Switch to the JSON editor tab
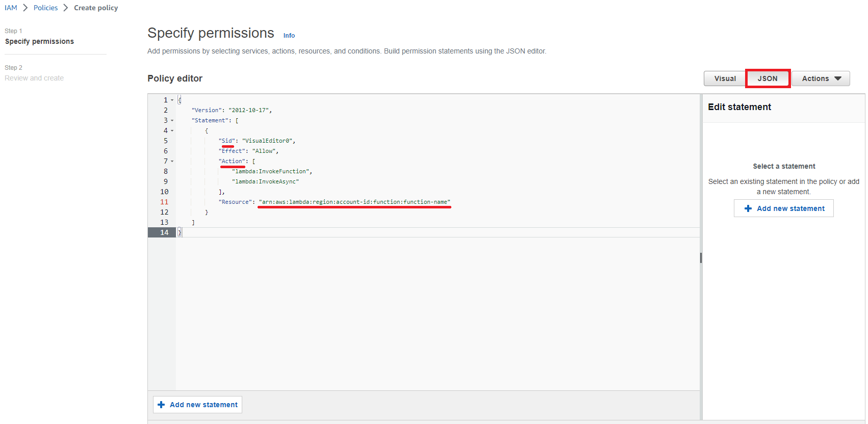 click(768, 78)
